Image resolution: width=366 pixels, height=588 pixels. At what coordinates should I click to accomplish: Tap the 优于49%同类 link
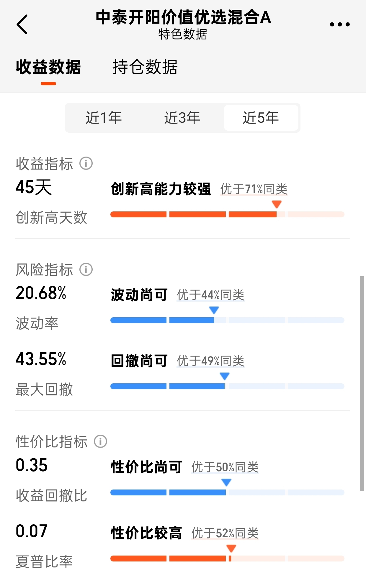point(210,361)
